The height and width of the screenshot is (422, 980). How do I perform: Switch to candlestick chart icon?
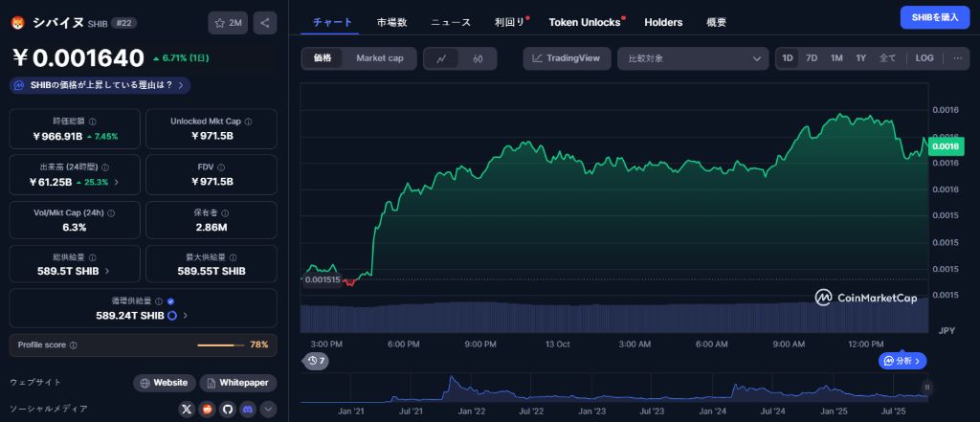(x=478, y=58)
